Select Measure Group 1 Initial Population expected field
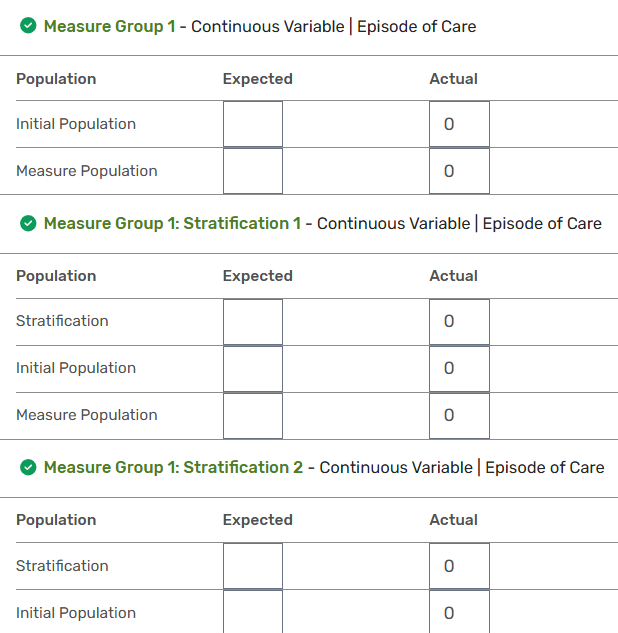The height and width of the screenshot is (633, 618). [253, 124]
